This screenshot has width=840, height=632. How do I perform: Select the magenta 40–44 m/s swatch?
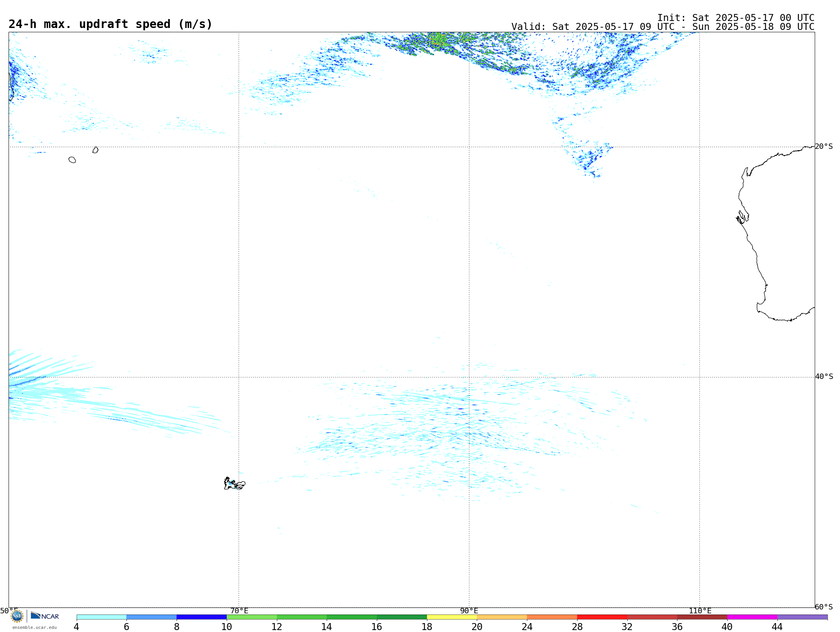click(x=752, y=617)
